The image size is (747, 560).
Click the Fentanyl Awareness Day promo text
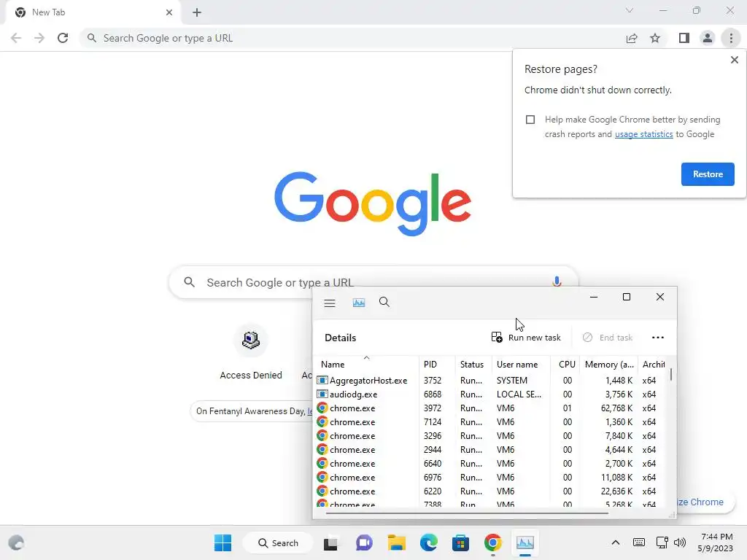click(x=251, y=411)
